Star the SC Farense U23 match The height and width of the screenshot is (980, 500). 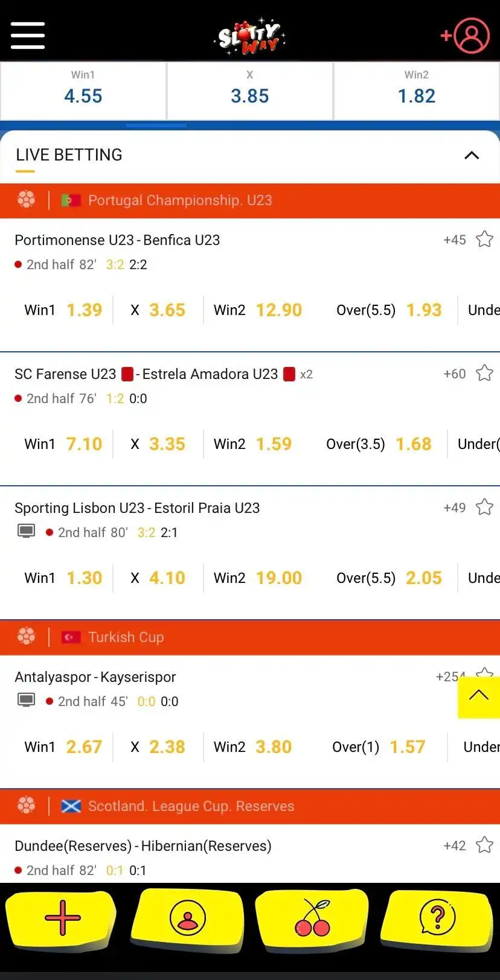point(484,374)
